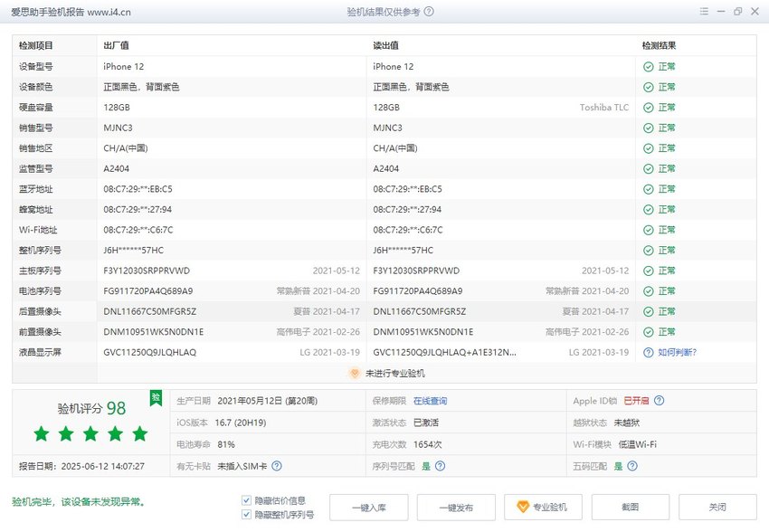This screenshot has height=532, width=769.
Task: Click the 正常 check icon for 监管型号
Action: point(649,168)
